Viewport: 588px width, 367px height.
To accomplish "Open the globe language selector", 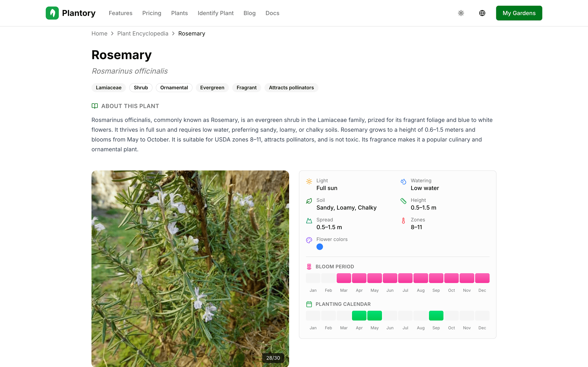I will tap(482, 13).
